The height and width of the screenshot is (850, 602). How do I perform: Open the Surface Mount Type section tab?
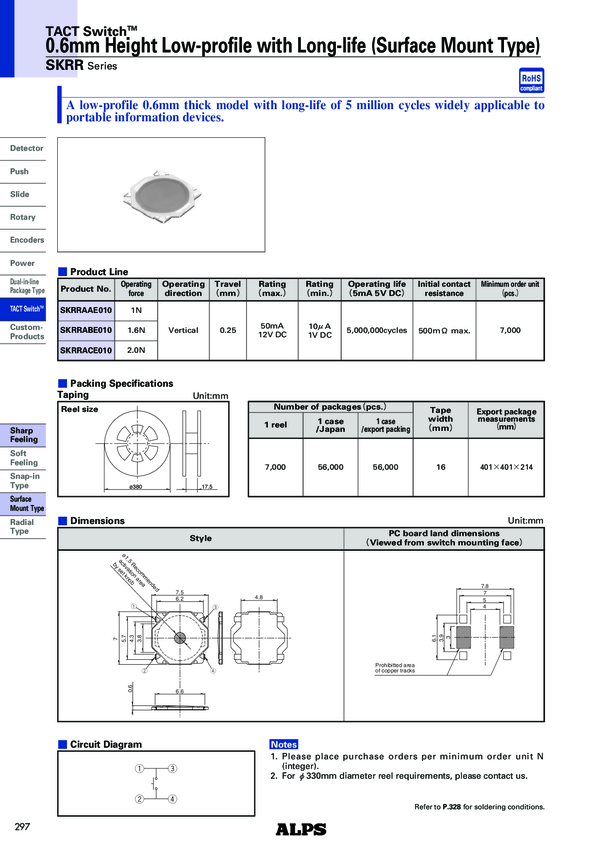23,504
